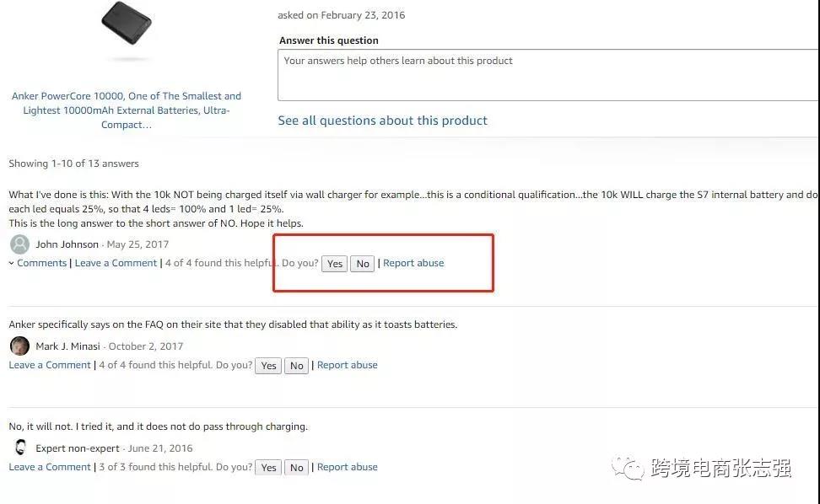Image resolution: width=820 pixels, height=504 pixels.
Task: Open See all questions about this product
Action: 382,121
